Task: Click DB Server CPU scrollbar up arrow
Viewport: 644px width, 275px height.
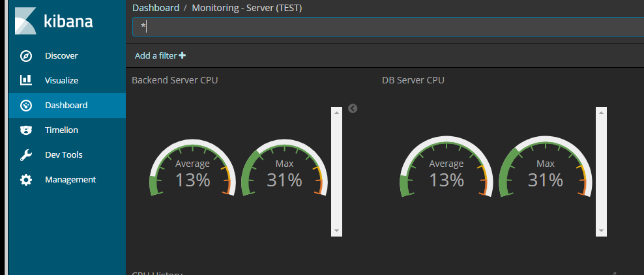Action: tap(601, 113)
